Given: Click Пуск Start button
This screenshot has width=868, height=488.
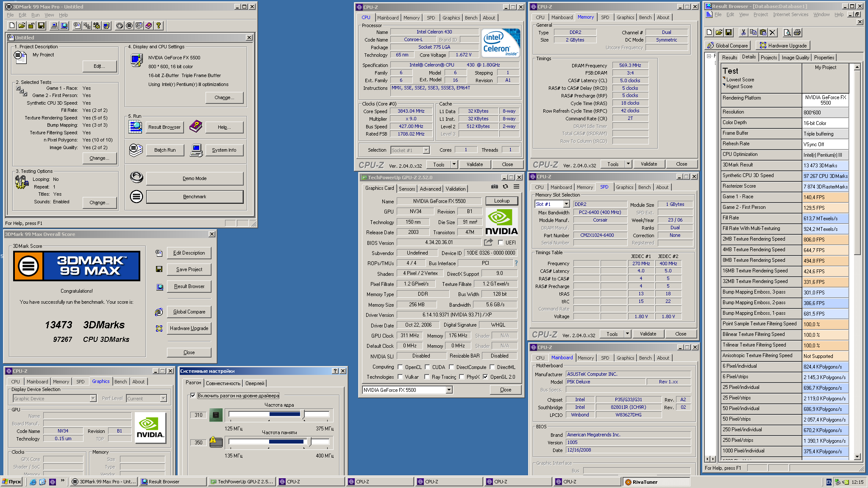Looking at the screenshot, I should point(12,482).
